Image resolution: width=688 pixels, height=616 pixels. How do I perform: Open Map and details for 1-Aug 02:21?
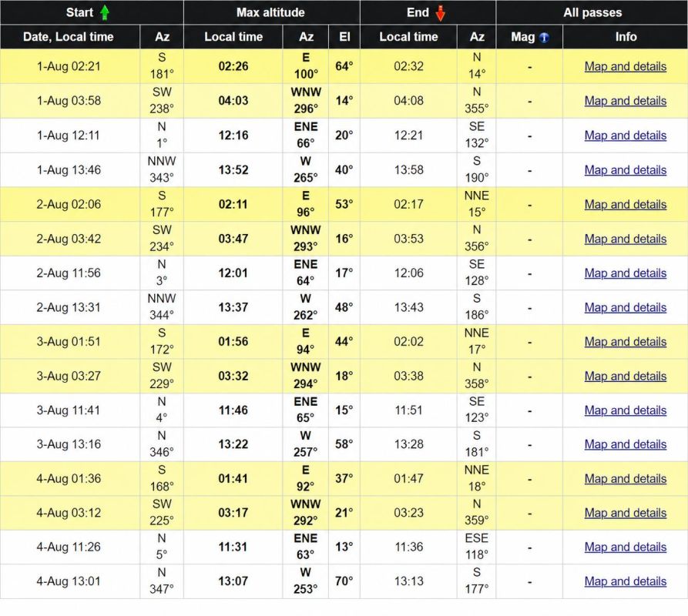(x=626, y=66)
